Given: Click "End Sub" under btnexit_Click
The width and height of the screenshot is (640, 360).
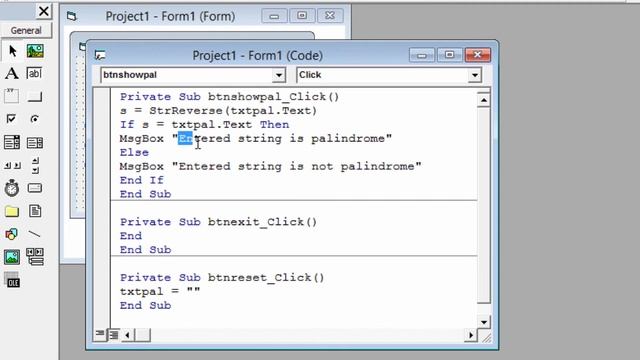Looking at the screenshot, I should 145,250.
